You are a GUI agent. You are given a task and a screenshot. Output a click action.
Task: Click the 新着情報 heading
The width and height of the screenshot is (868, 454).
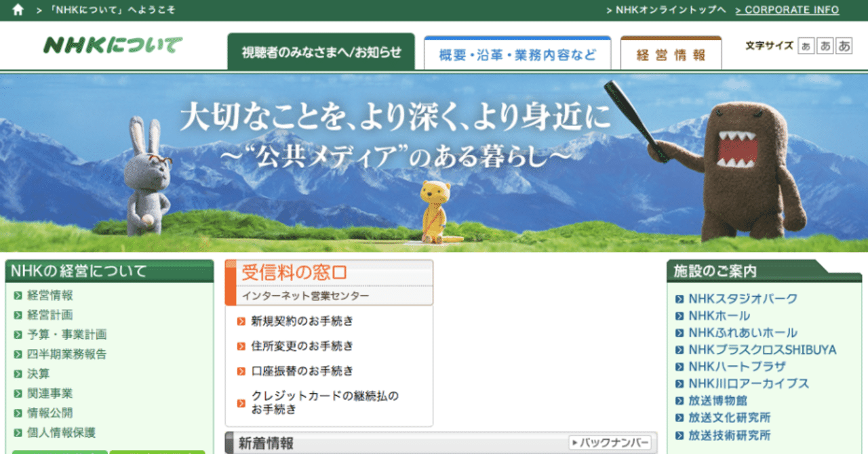[266, 444]
